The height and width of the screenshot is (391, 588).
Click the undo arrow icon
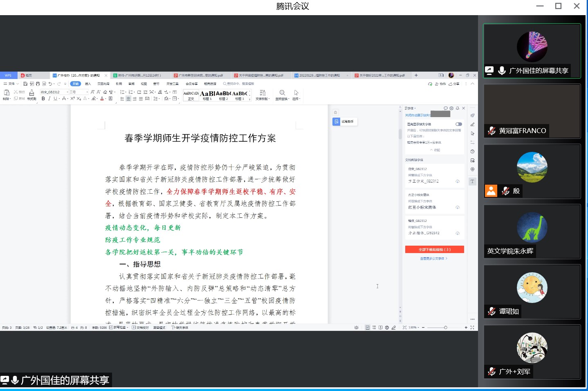point(50,84)
